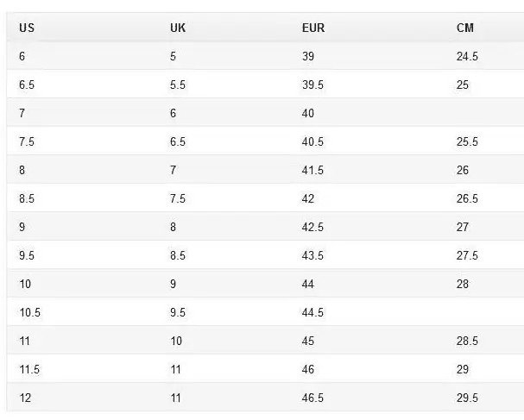
Task: Click the 29.5 CM cell
Action: [467, 398]
